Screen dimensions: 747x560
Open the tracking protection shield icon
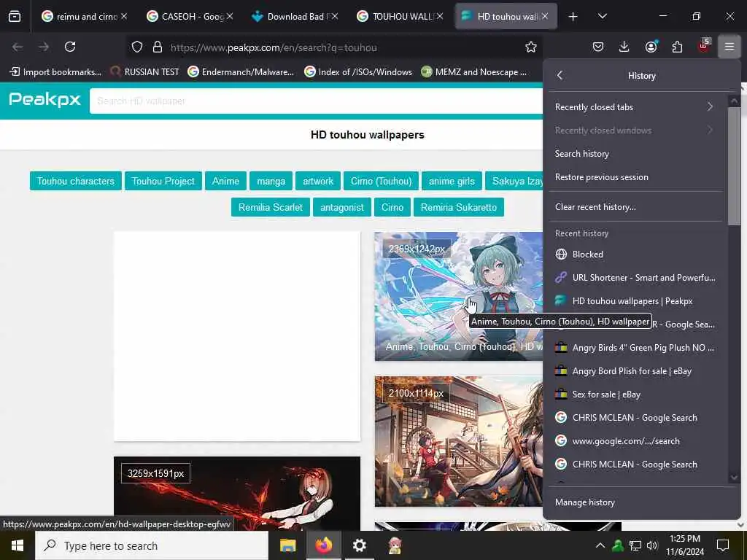tap(137, 47)
